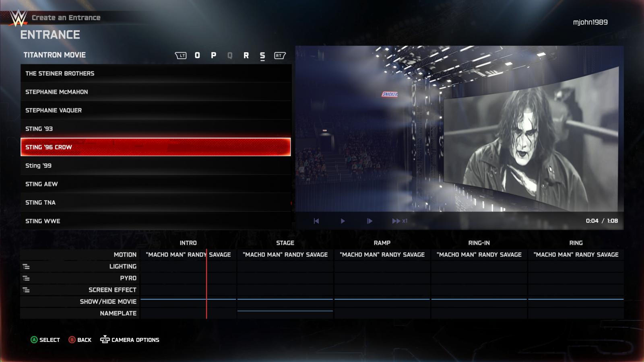The height and width of the screenshot is (362, 644).
Task: Select the letter S tab
Action: (262, 56)
